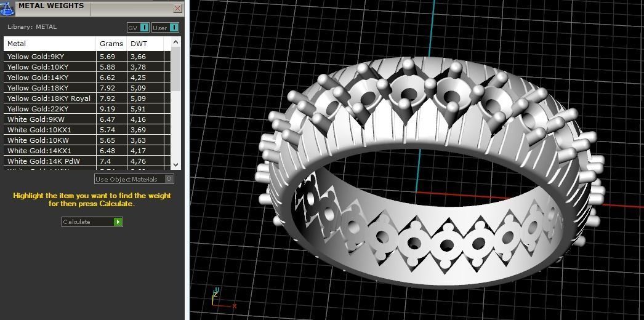Click the Library: METAL label
Image resolution: width=644 pixels, height=320 pixels.
[32, 26]
